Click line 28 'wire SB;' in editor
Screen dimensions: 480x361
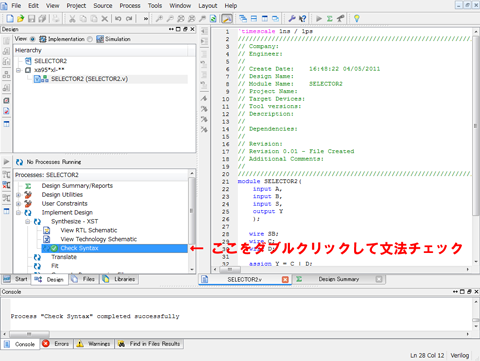[263, 234]
